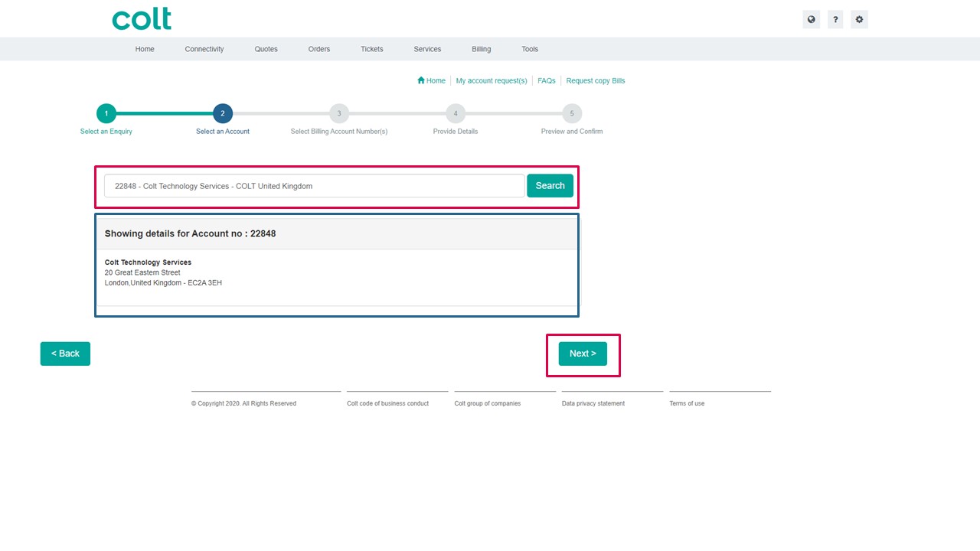Click the Copyright 2020 footer text
980x551 pixels.
(x=243, y=403)
